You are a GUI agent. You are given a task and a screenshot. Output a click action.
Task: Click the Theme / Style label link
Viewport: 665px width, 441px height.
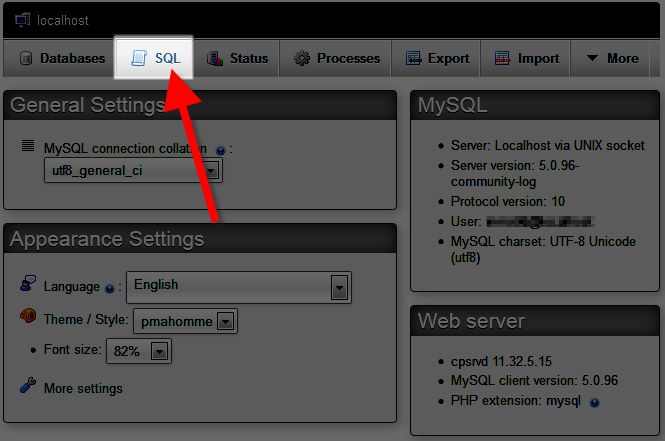[86, 320]
